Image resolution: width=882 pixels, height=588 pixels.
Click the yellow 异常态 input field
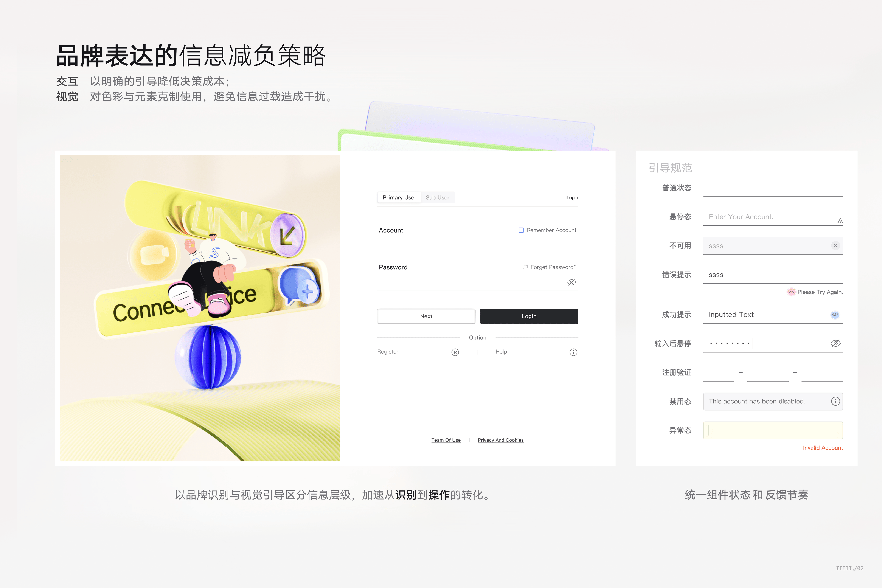(x=773, y=430)
